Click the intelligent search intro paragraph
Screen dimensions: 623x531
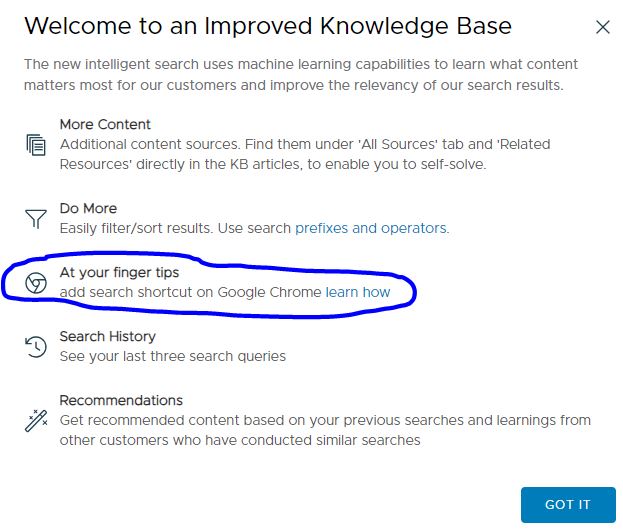tap(301, 75)
